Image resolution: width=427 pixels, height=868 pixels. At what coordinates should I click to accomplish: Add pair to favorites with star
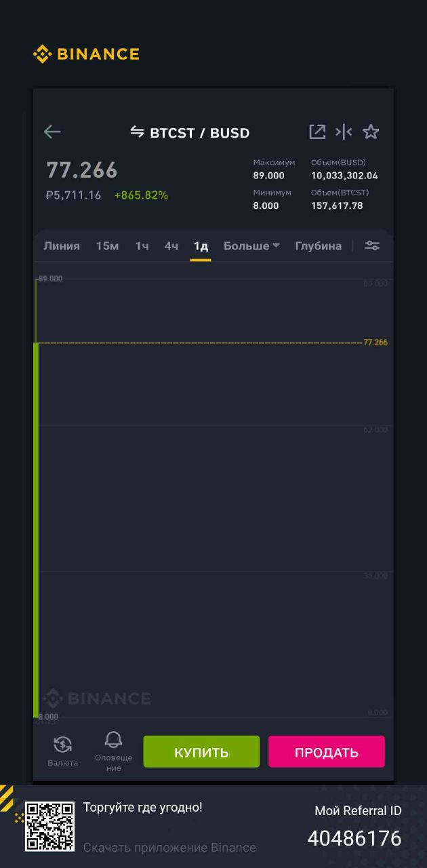point(371,132)
